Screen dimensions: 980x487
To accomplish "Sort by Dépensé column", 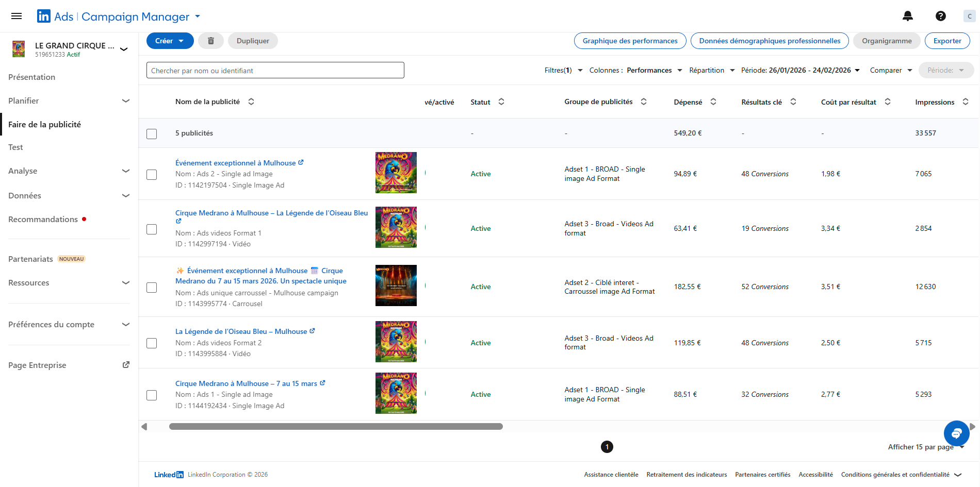I will point(713,102).
